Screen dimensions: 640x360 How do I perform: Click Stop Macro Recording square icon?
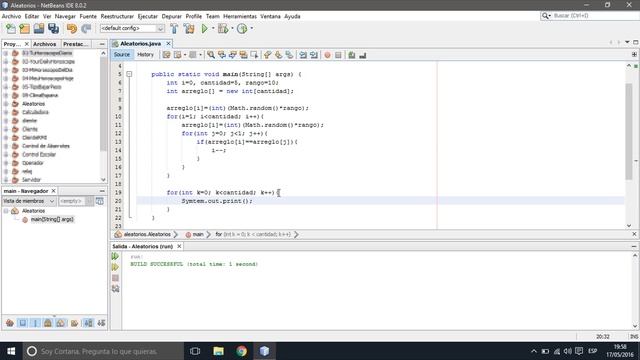(x=338, y=55)
